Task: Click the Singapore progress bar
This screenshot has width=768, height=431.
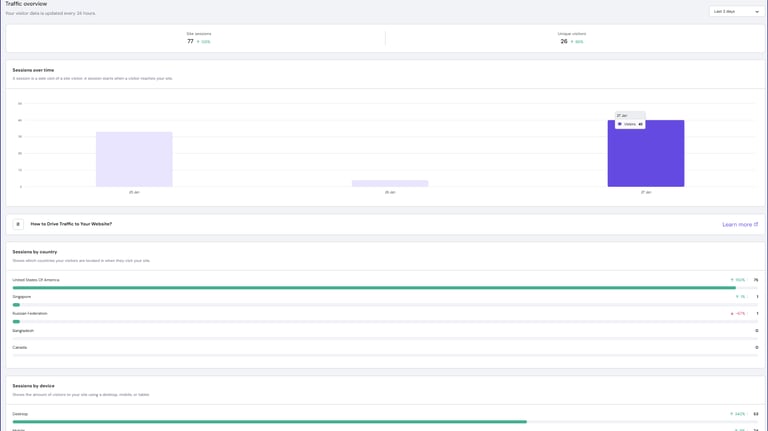Action: (x=385, y=305)
